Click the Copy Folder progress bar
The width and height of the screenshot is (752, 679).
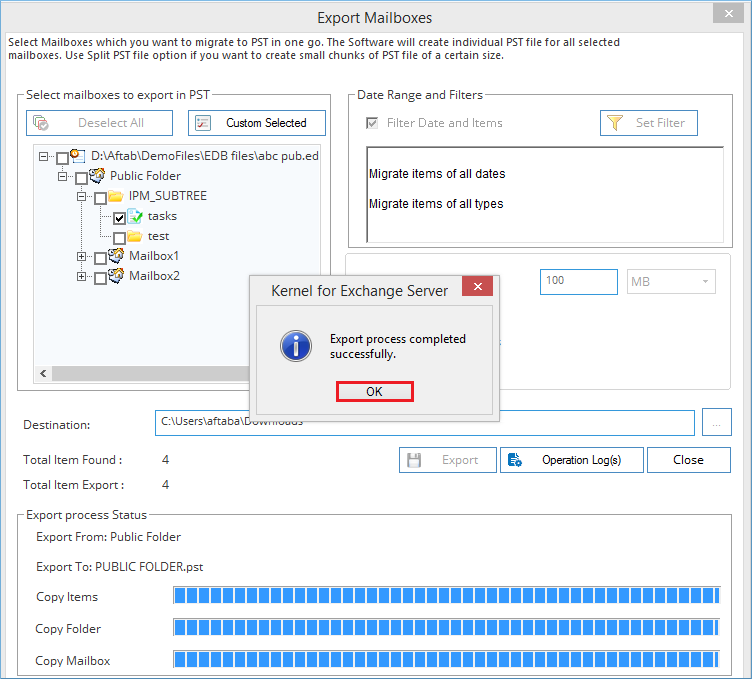coord(446,627)
